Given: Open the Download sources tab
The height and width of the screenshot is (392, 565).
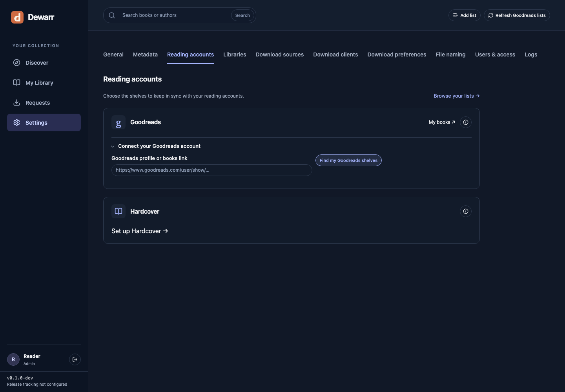Looking at the screenshot, I should [x=280, y=55].
